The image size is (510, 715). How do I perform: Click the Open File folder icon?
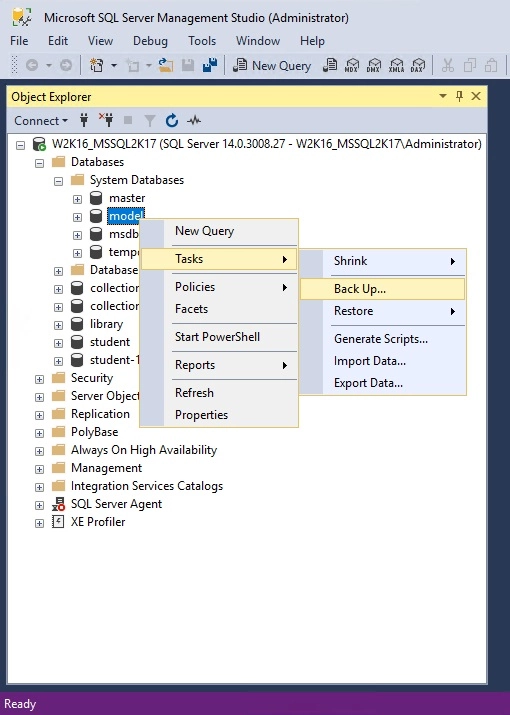click(x=166, y=66)
